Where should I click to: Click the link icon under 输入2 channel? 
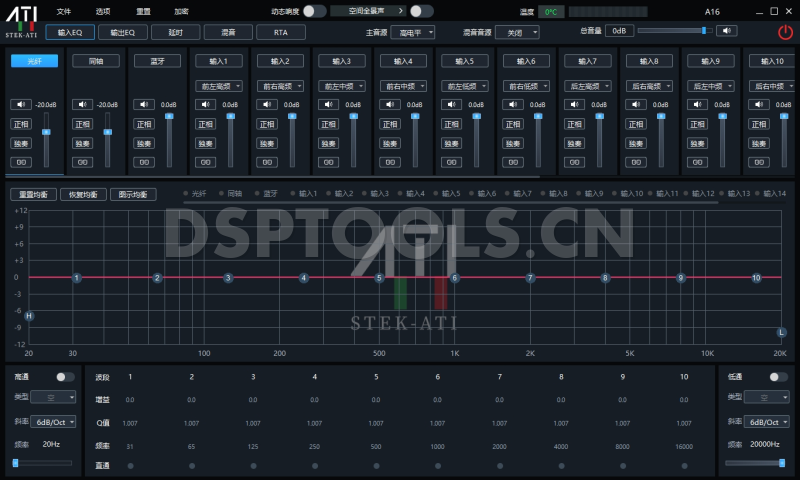coord(267,162)
